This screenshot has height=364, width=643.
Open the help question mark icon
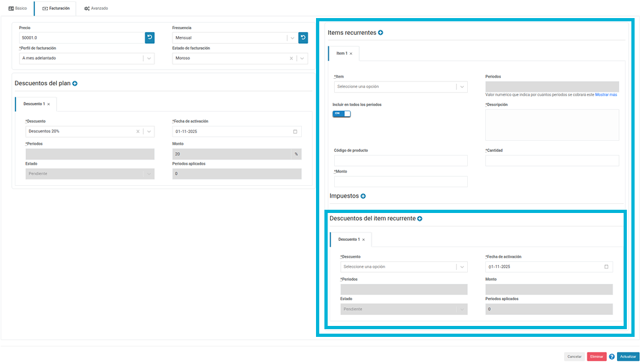click(612, 357)
